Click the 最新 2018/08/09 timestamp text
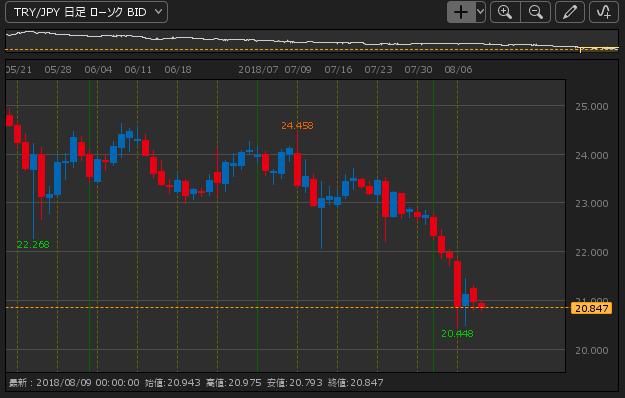This screenshot has height=398, width=625. [74, 383]
